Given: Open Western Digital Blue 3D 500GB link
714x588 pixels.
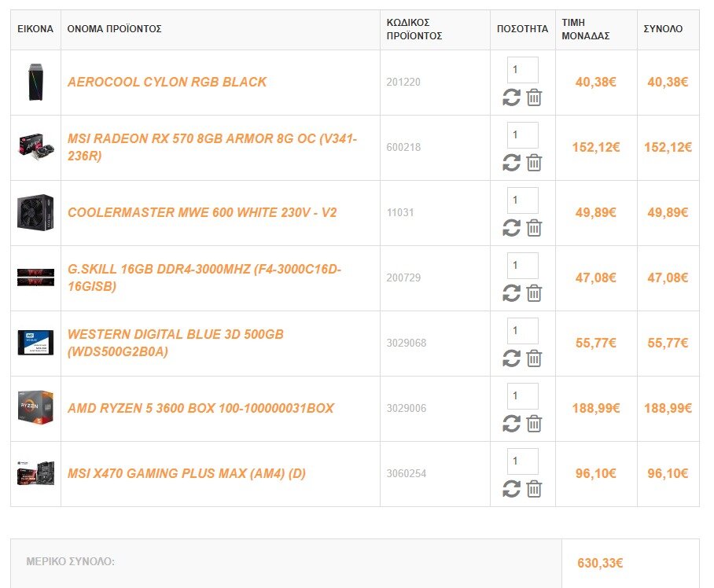Looking at the screenshot, I should [x=175, y=343].
